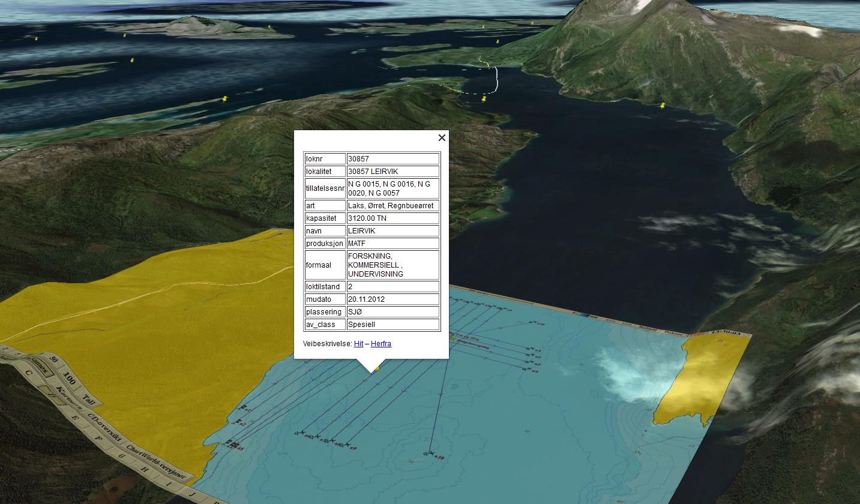Screen dimensions: 860x504
Task: Click the '20.11.2012' mudato value
Action: pos(393,299)
